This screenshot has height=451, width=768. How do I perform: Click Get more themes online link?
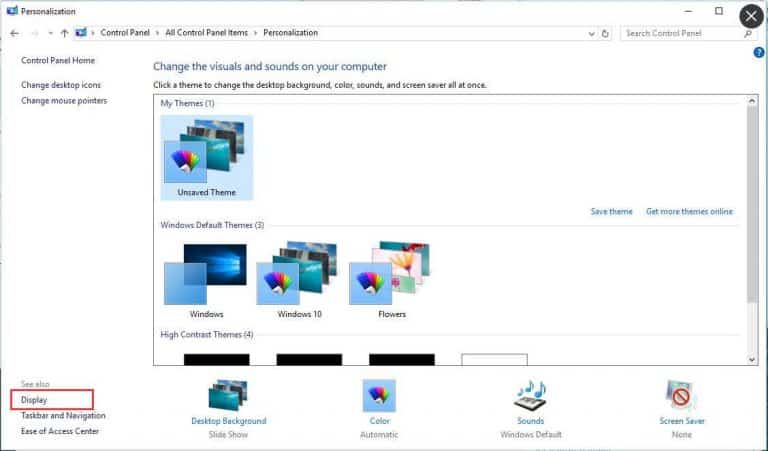coord(689,212)
